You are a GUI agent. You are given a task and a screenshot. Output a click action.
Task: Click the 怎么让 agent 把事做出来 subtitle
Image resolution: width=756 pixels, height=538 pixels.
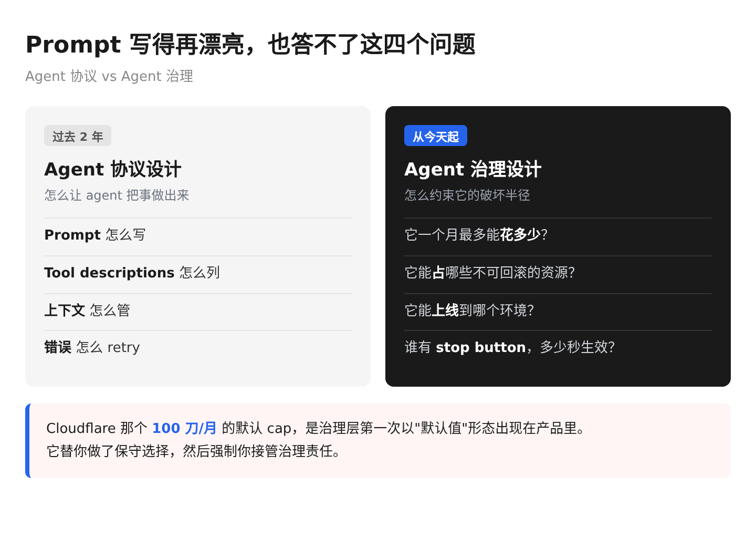pos(117,195)
